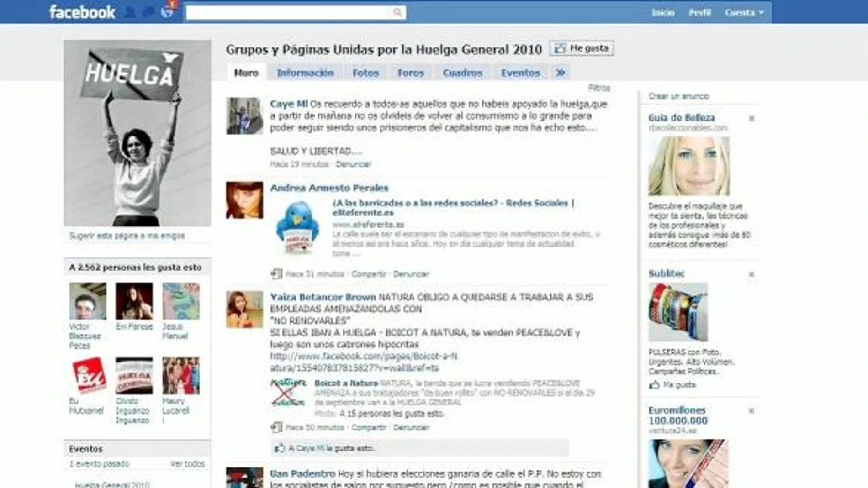This screenshot has width=868, height=488.
Task: Open notifications globe icon
Action: (x=167, y=12)
